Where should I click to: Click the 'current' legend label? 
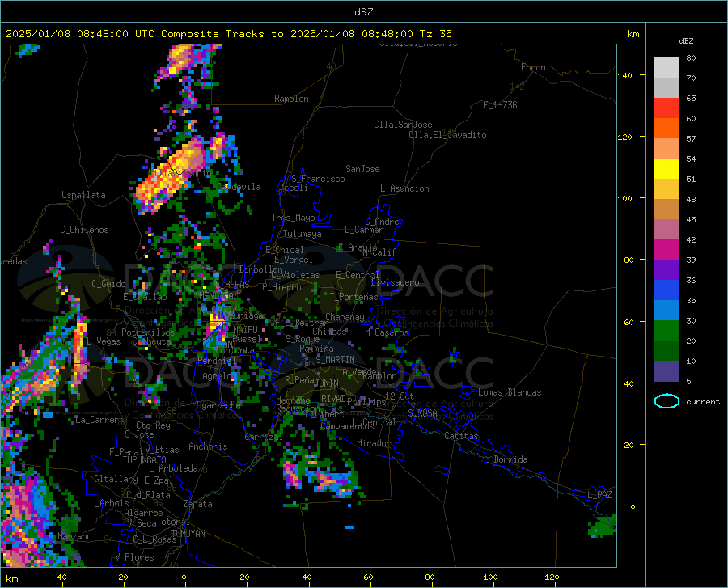pyautogui.click(x=703, y=402)
